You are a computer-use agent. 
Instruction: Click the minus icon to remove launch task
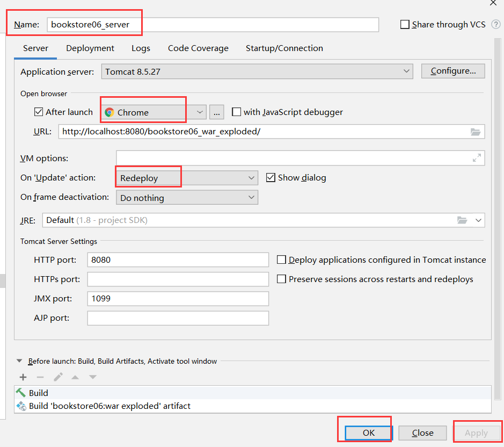click(40, 377)
